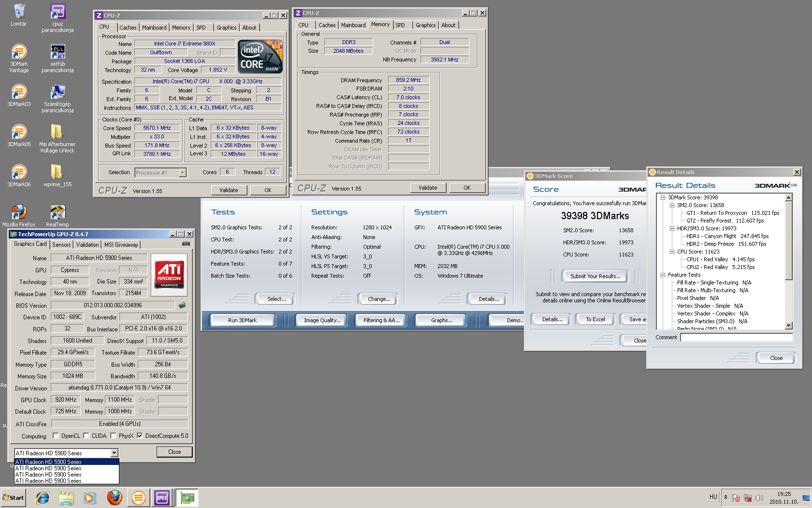Collapse the Feature Tests tree node

tap(663, 275)
